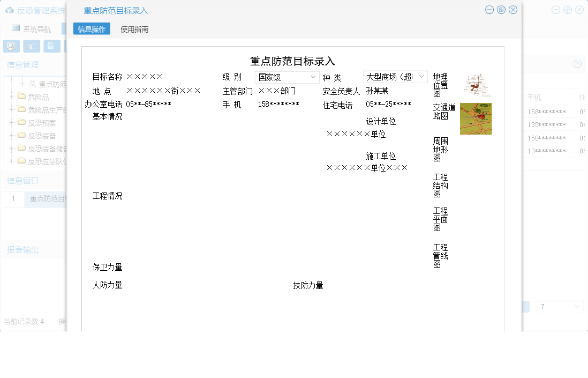Click the 重点防范 hammer icon in the tree
The width and height of the screenshot is (588, 378).
(x=32, y=84)
